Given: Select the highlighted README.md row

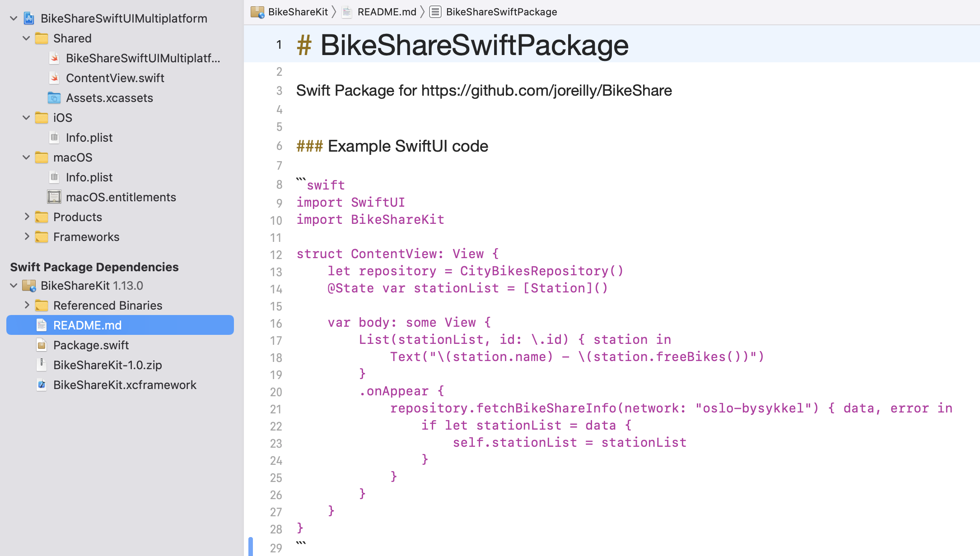Looking at the screenshot, I should tap(120, 325).
